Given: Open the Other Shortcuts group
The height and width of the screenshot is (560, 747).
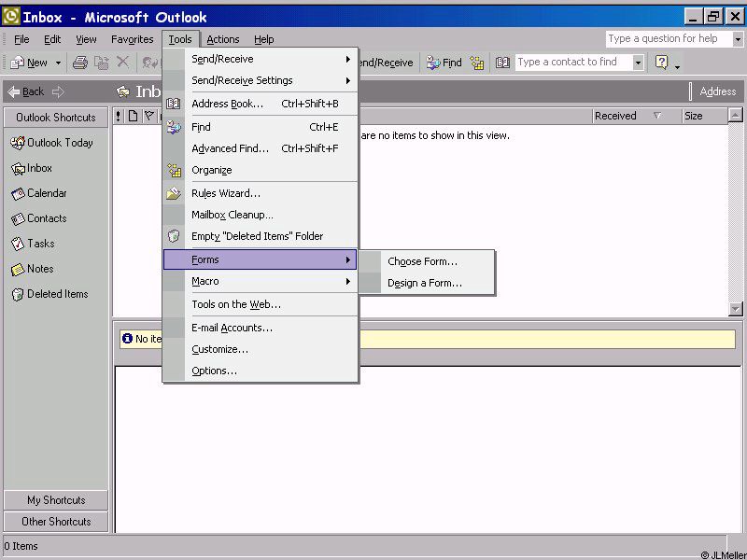Looking at the screenshot, I should tap(56, 522).
